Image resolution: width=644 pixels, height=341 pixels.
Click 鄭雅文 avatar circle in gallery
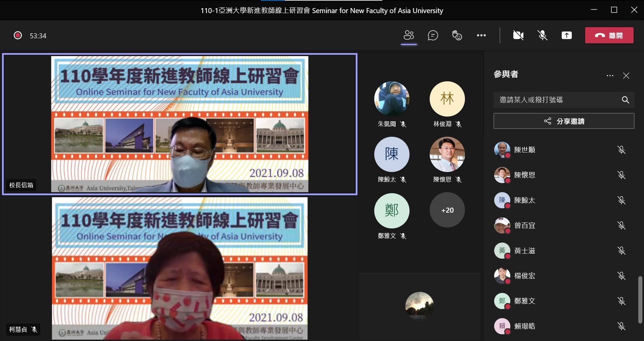[x=392, y=211]
